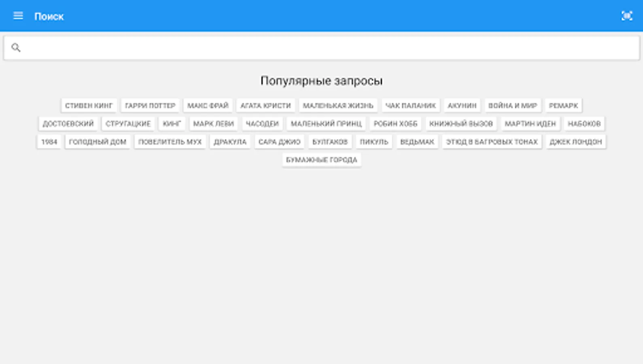Tap the НАБОКОВ chip
This screenshot has height=364, width=643.
584,124
